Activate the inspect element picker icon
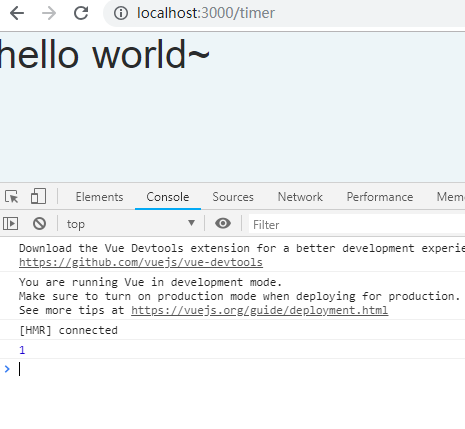The height and width of the screenshot is (429, 465). click(x=12, y=197)
